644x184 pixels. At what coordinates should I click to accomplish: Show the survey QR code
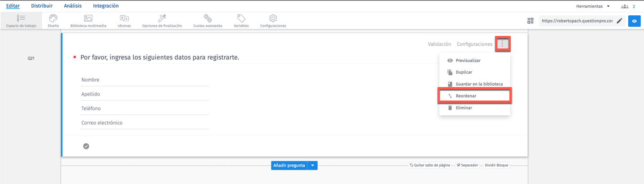coord(530,21)
